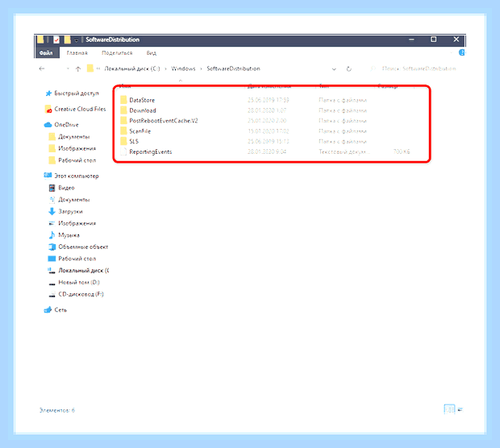
Task: Click the Creative Cloud Files folder icon
Action: 48,109
